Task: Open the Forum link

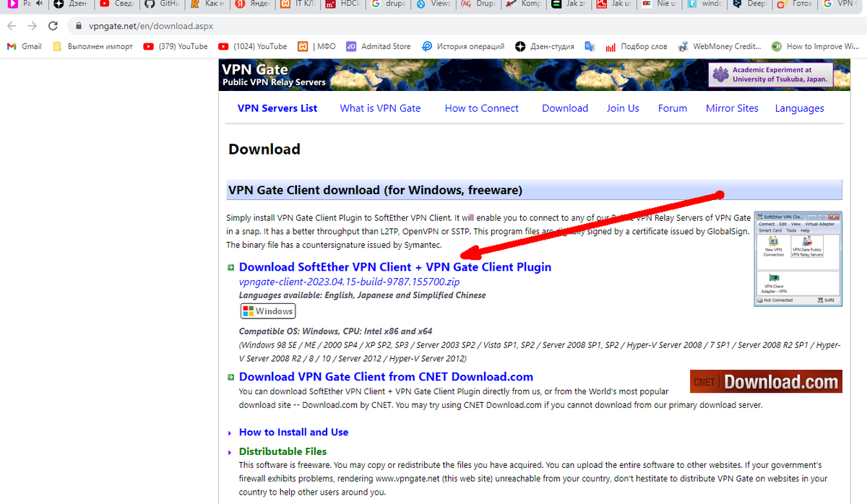Action: pyautogui.click(x=673, y=108)
